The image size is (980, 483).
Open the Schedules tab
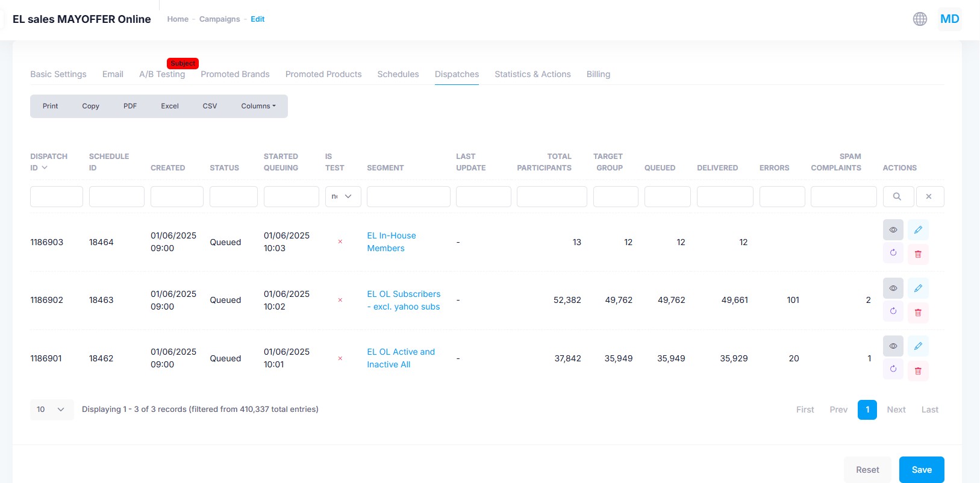coord(398,74)
